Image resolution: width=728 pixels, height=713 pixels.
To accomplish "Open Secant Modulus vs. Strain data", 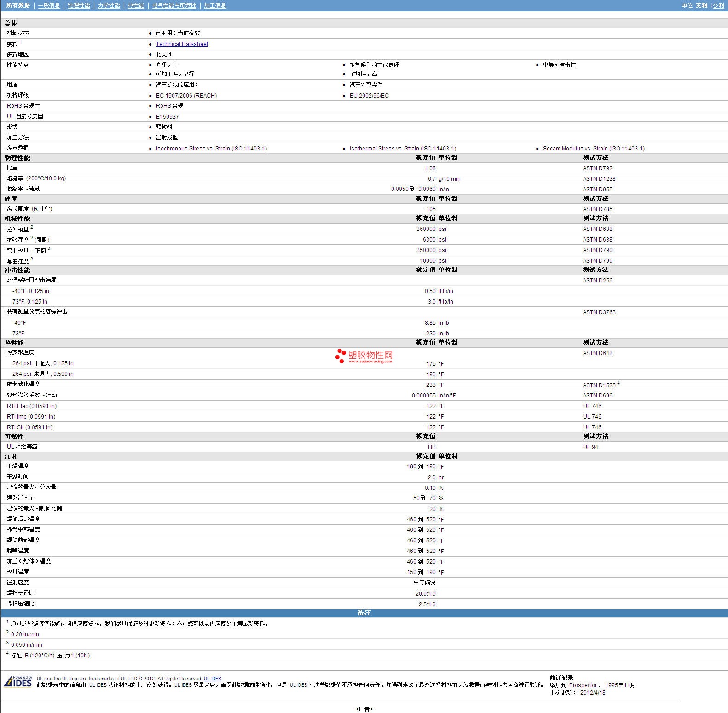I will pyautogui.click(x=594, y=149).
